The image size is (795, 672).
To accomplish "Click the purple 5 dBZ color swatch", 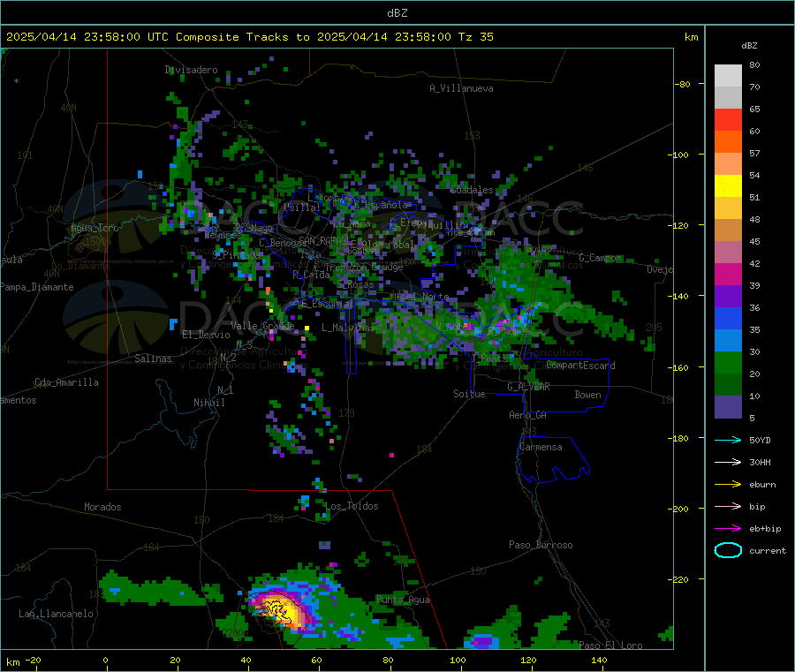I will pyautogui.click(x=728, y=407).
